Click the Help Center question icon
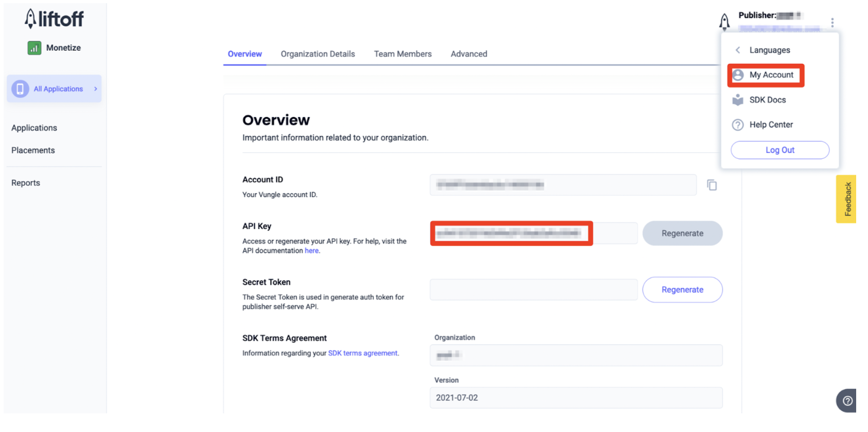The height and width of the screenshot is (432, 868). coord(738,125)
